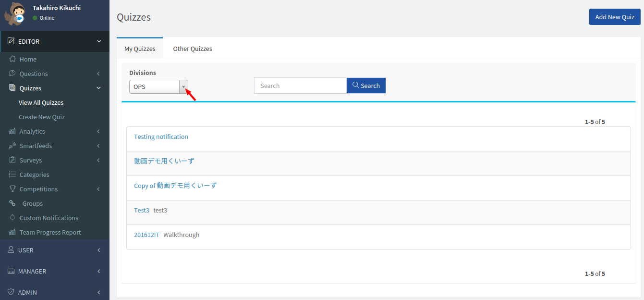Open the Divisions OPS dropdown
This screenshot has height=300, width=644.
pyautogui.click(x=158, y=87)
